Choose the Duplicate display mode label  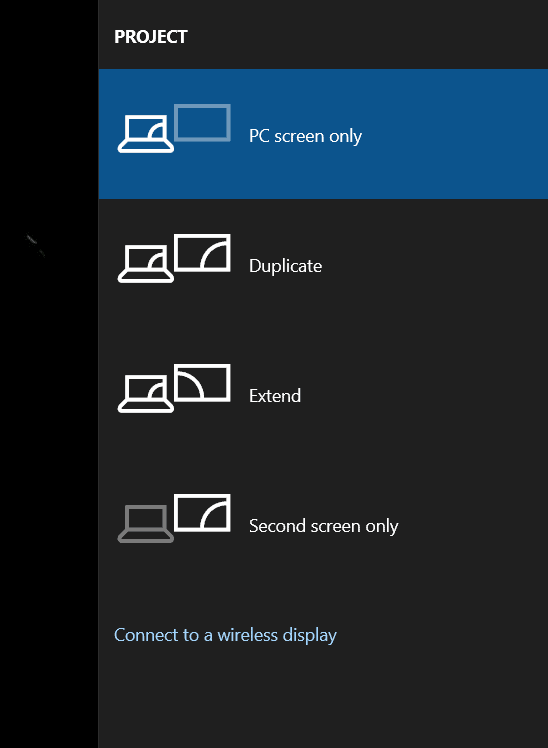(285, 266)
